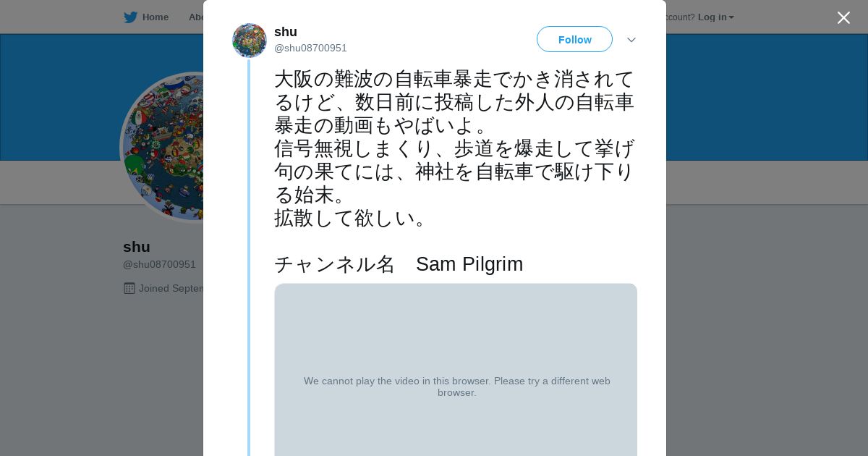
Task: Click the @shu08700951 handle in the tweet header
Action: click(x=310, y=48)
